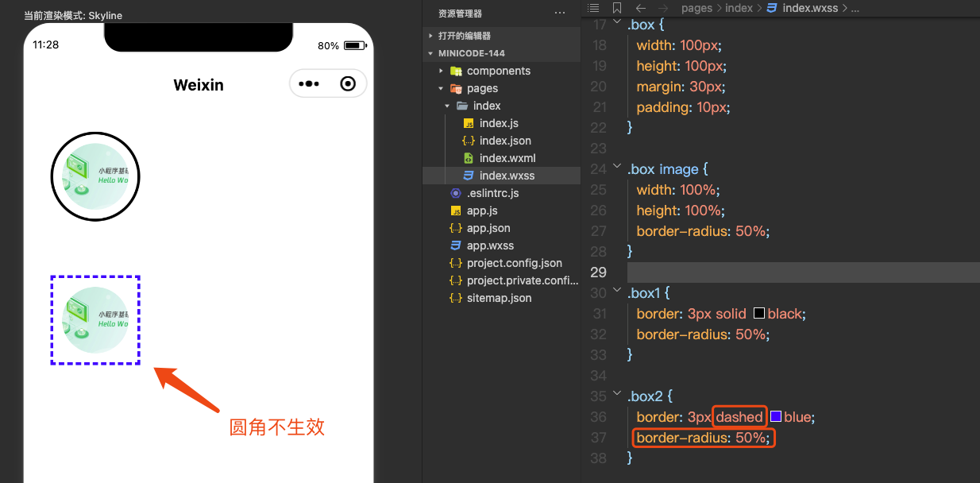Click the CSS icon beside index.wxss in tree

[x=469, y=176]
